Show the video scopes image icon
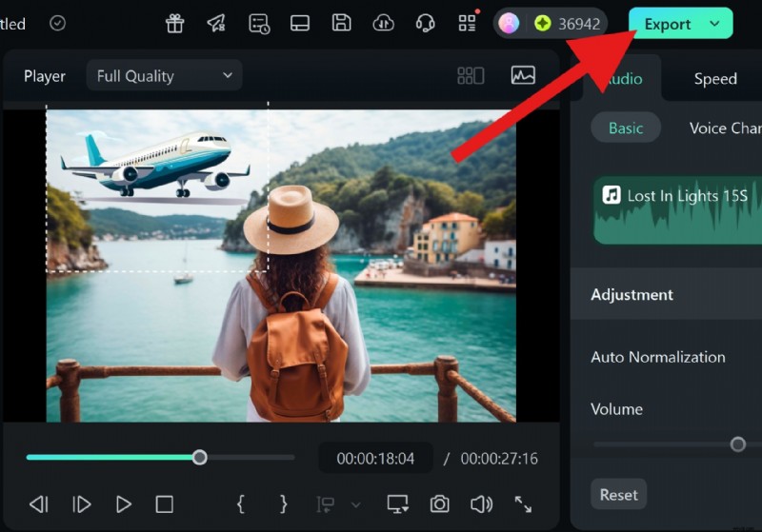 coord(523,75)
